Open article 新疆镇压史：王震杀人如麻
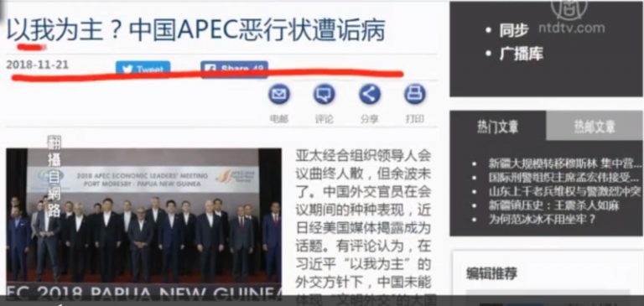 [x=553, y=205]
